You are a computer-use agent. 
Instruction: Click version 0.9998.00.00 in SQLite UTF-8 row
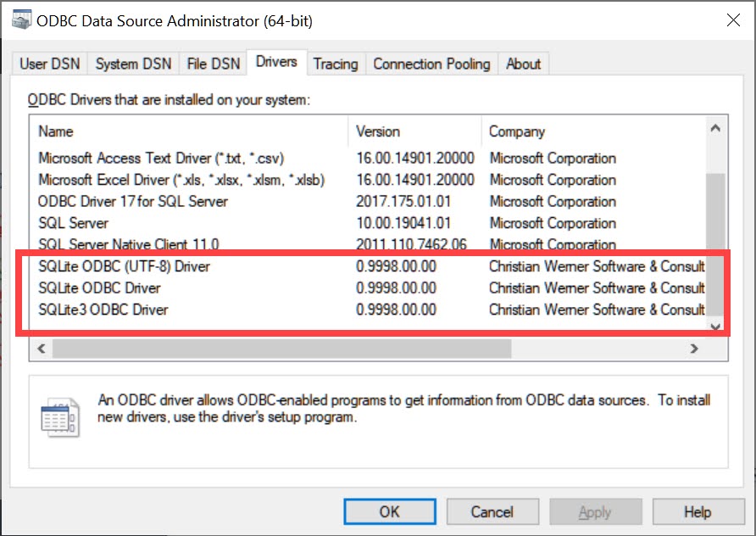[397, 266]
